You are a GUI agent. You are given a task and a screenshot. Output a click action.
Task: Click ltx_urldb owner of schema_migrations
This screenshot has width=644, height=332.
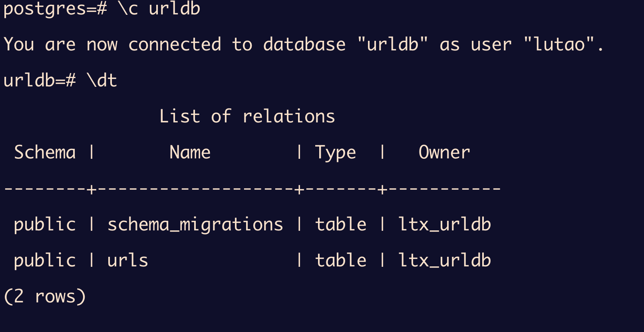(444, 224)
